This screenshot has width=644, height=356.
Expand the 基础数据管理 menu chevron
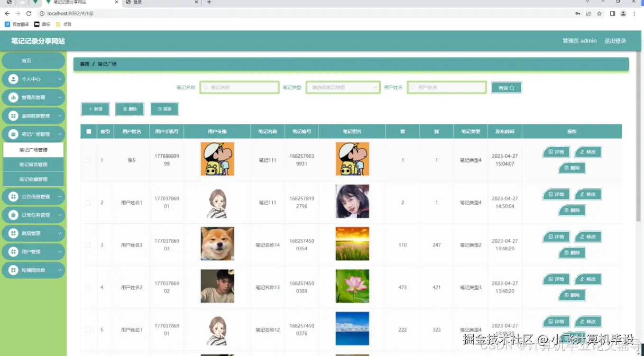pyautogui.click(x=60, y=116)
